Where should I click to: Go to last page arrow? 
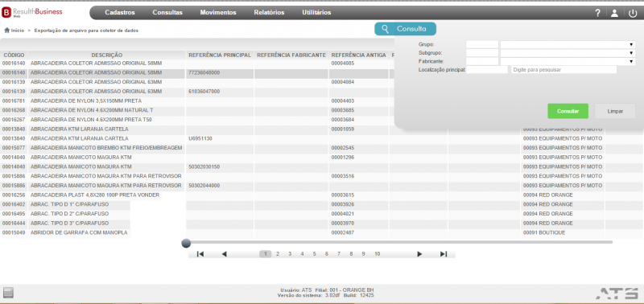click(x=444, y=254)
